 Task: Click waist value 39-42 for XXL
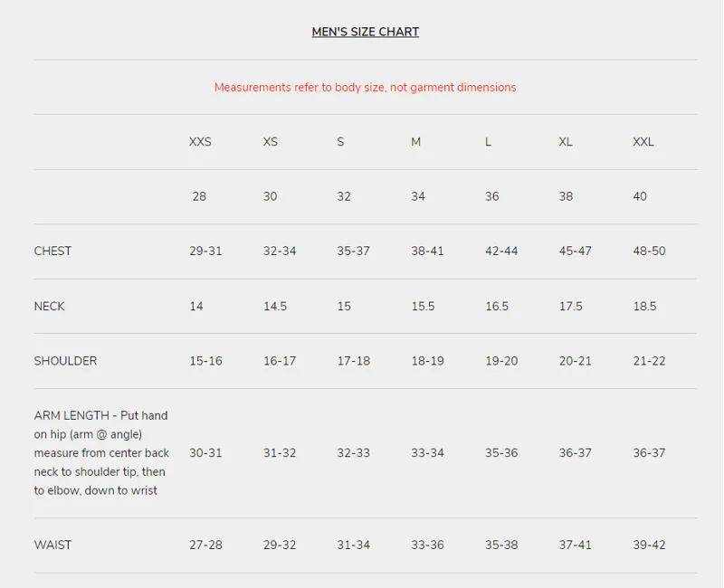[x=649, y=545]
